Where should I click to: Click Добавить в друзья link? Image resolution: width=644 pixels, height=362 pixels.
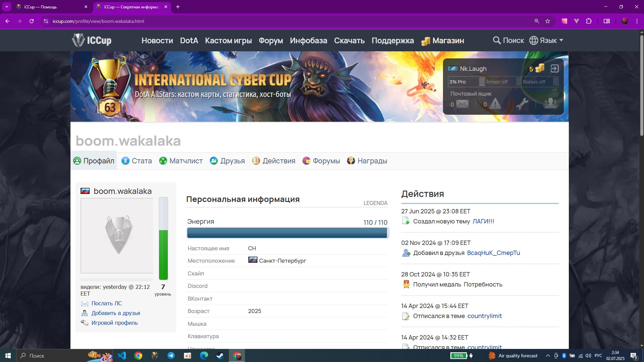point(116,313)
